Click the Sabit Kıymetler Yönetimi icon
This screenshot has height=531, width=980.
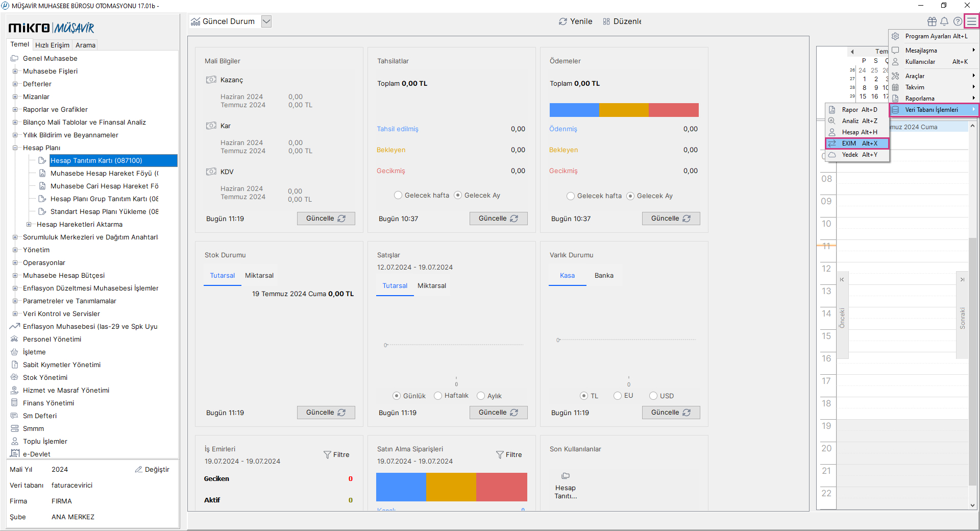point(14,365)
